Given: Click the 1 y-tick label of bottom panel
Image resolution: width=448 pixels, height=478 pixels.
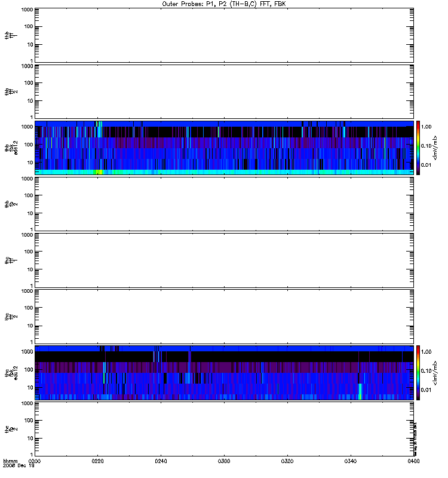Looking at the screenshot, I should coord(32,454).
